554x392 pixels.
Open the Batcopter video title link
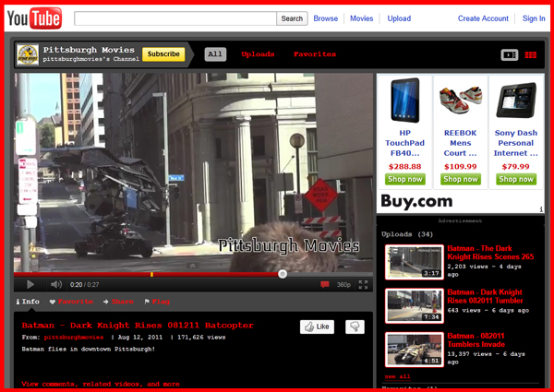[138, 326]
